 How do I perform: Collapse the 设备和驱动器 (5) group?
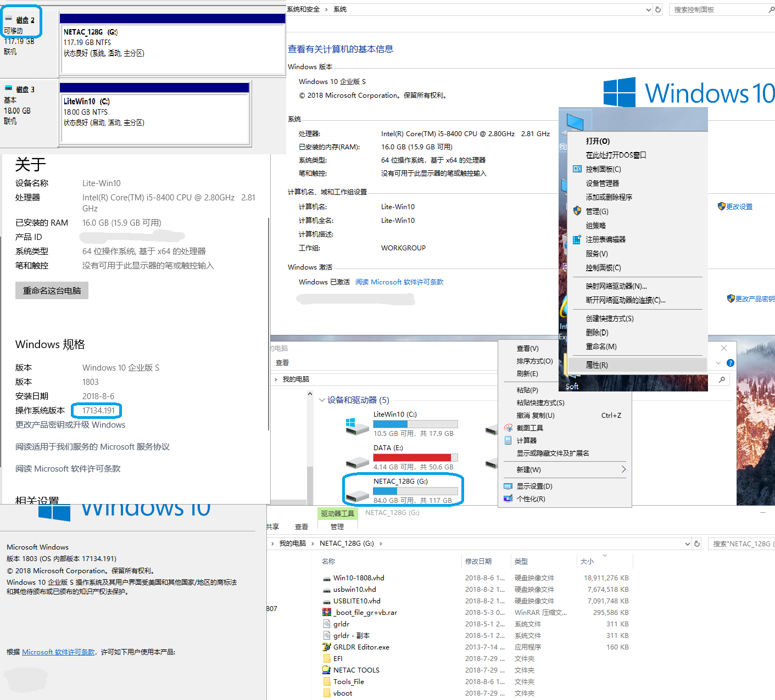[322, 400]
